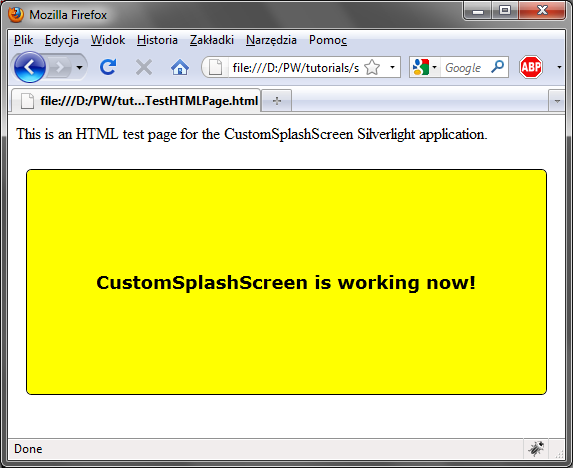Click the Firefox logo in title bar
The image size is (573, 468).
pos(16,15)
